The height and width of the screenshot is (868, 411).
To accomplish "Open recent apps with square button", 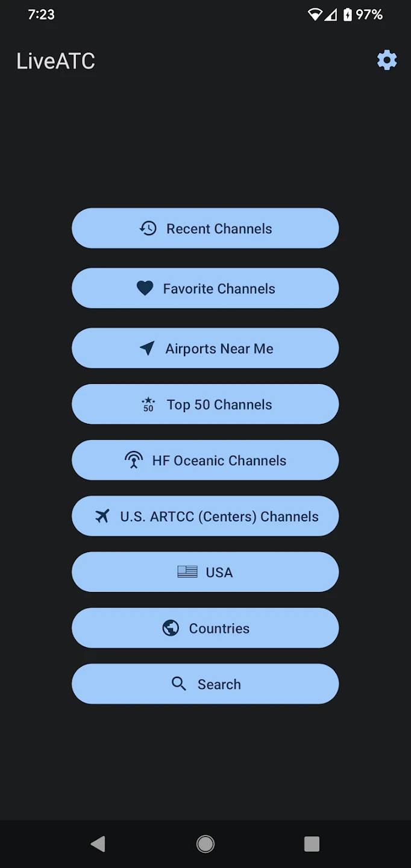I will pos(312,844).
